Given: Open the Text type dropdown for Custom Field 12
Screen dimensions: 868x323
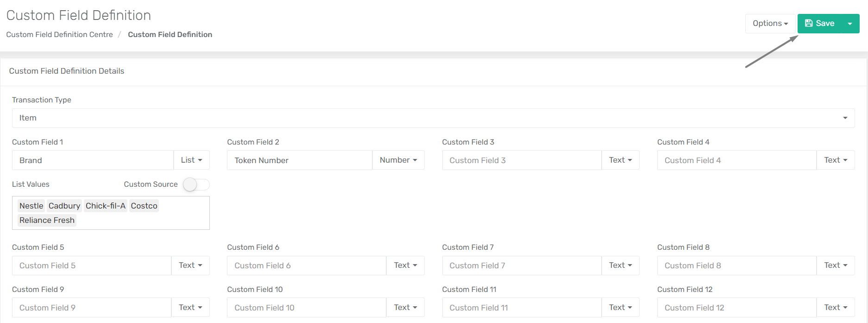Looking at the screenshot, I should (x=835, y=307).
